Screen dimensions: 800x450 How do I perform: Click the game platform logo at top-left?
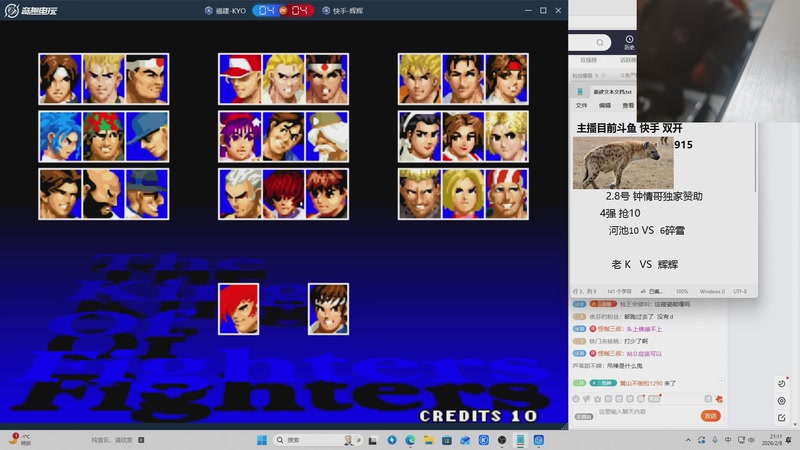[x=31, y=10]
